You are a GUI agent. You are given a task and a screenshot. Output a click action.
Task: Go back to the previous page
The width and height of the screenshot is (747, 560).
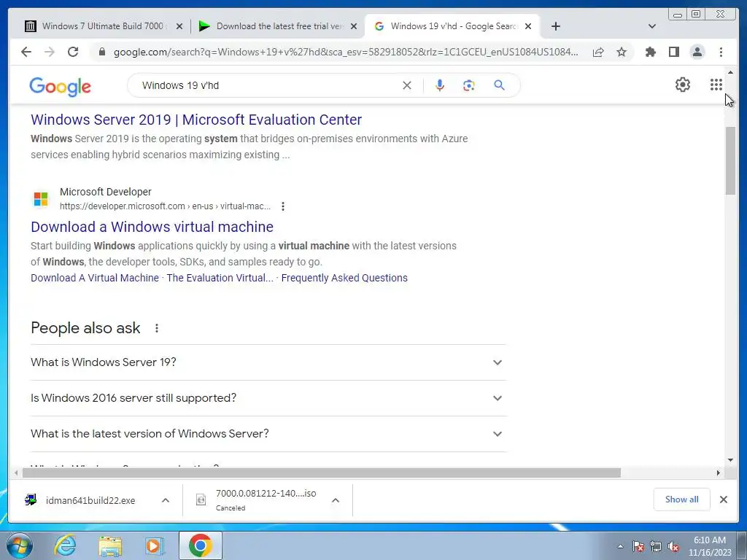click(x=26, y=52)
